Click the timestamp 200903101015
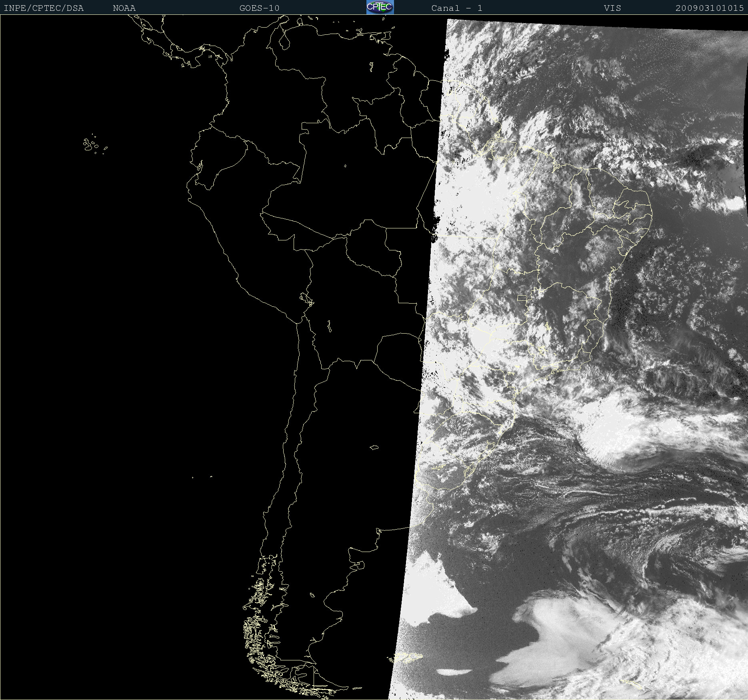748x700 pixels. (710, 8)
